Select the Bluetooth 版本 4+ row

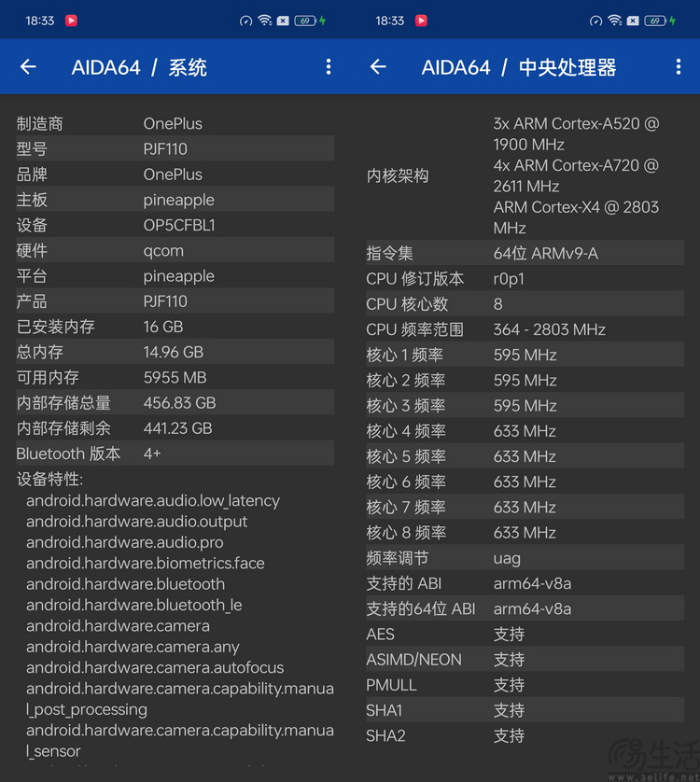175,454
